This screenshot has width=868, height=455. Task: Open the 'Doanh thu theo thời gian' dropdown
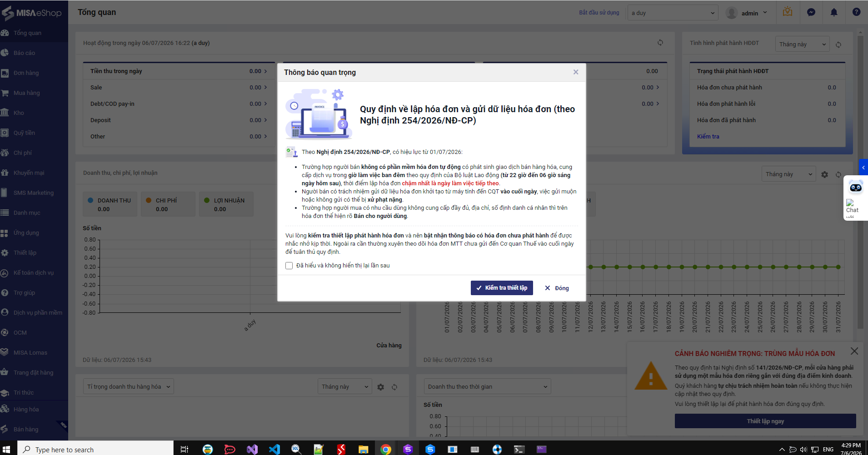tap(487, 387)
